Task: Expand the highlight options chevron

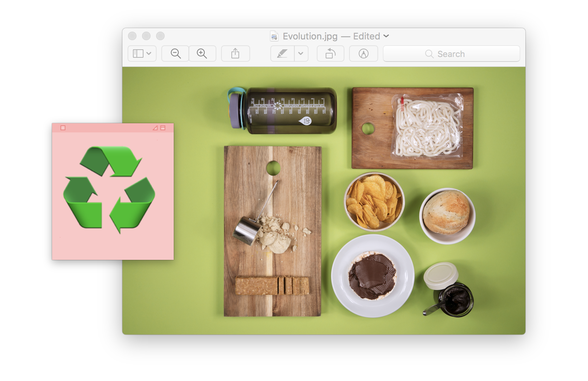Action: point(301,54)
